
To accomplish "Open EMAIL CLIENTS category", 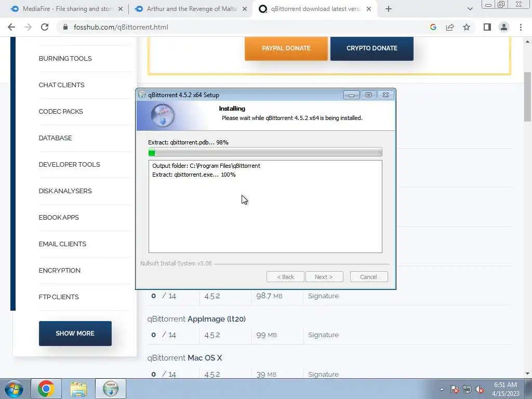I will tap(62, 244).
